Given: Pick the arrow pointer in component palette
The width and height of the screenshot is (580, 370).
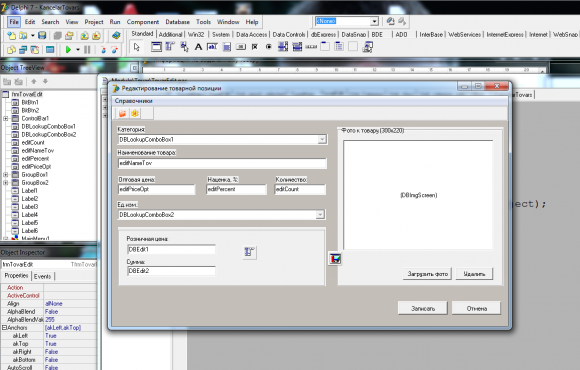Looking at the screenshot, I should click(136, 47).
